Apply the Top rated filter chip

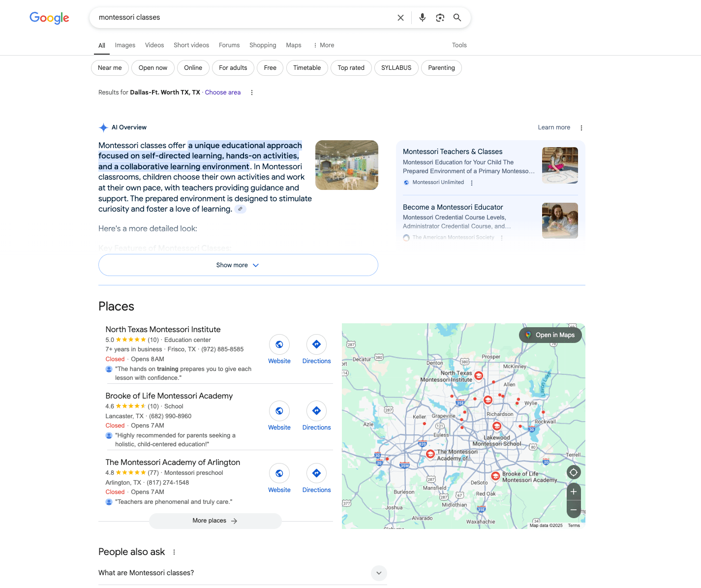(x=351, y=68)
